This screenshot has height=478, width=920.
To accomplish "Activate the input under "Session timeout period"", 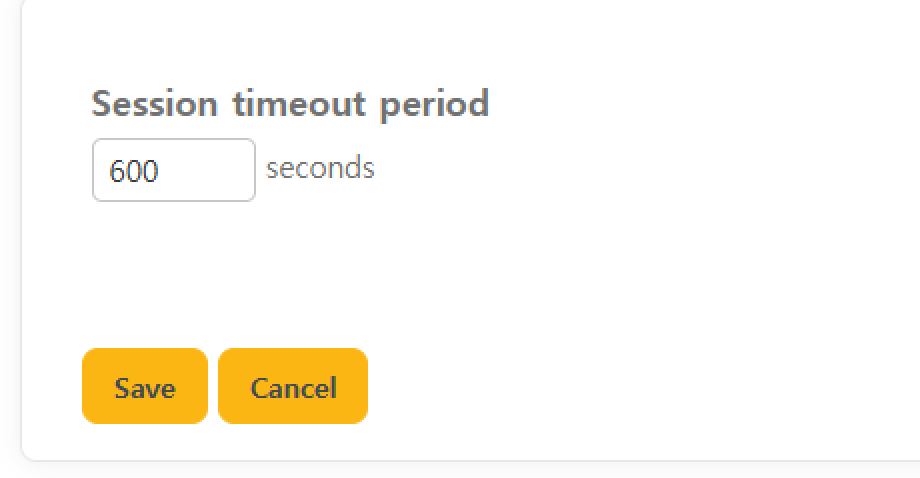I will click(x=174, y=170).
